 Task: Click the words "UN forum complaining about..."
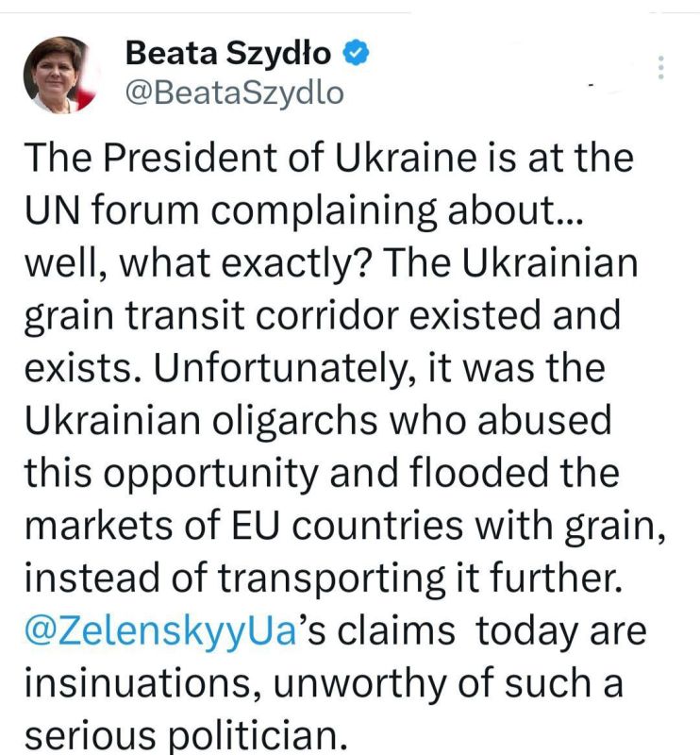click(305, 210)
